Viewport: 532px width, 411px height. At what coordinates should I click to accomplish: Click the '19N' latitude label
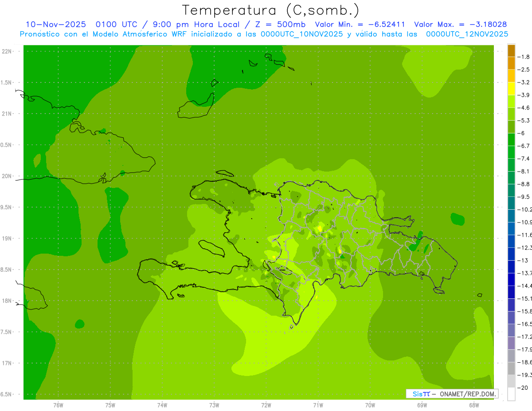pyautogui.click(x=7, y=238)
